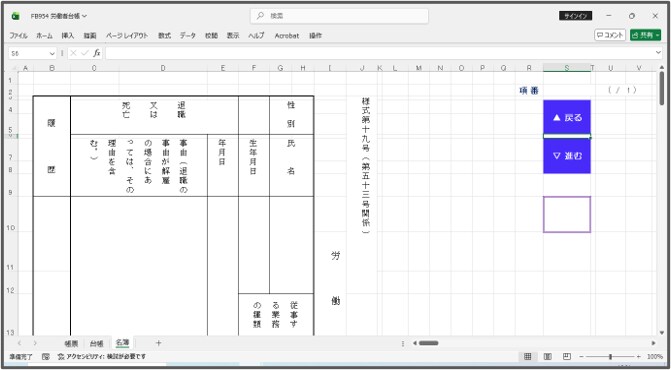Open the ヘルプ ribbon tab

pos(256,36)
